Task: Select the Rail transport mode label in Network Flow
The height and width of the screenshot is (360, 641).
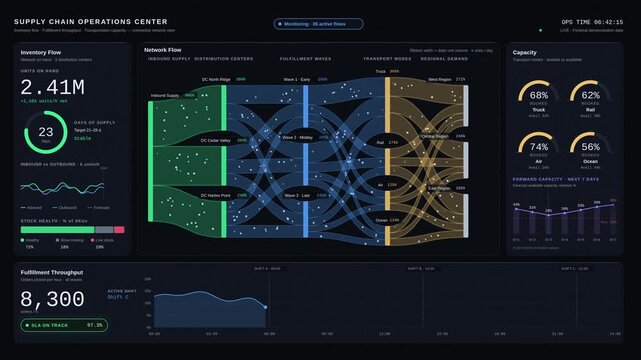Action: [x=380, y=143]
